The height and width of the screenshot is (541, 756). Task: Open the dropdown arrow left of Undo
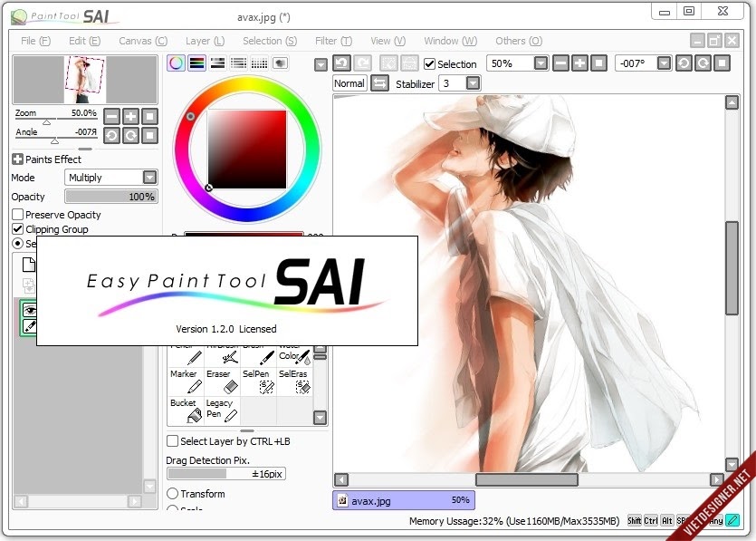[x=321, y=64]
